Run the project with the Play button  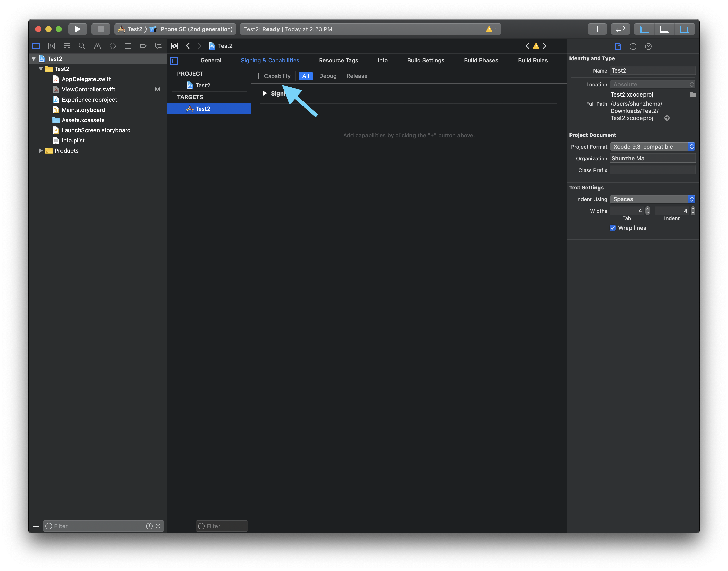(x=78, y=29)
